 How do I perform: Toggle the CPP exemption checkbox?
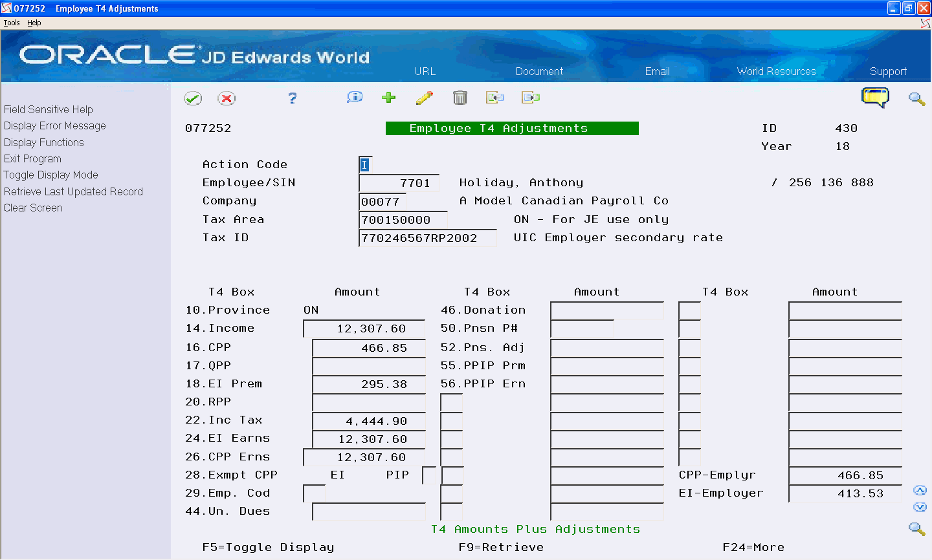tap(430, 474)
